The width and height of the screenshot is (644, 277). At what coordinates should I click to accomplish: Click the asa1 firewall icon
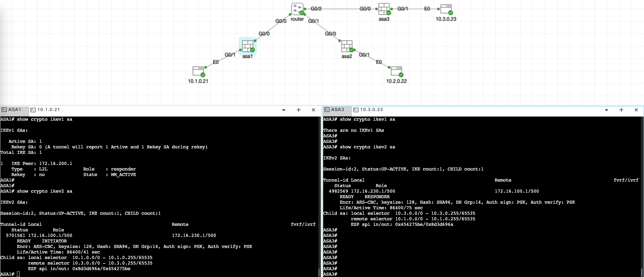tap(248, 46)
